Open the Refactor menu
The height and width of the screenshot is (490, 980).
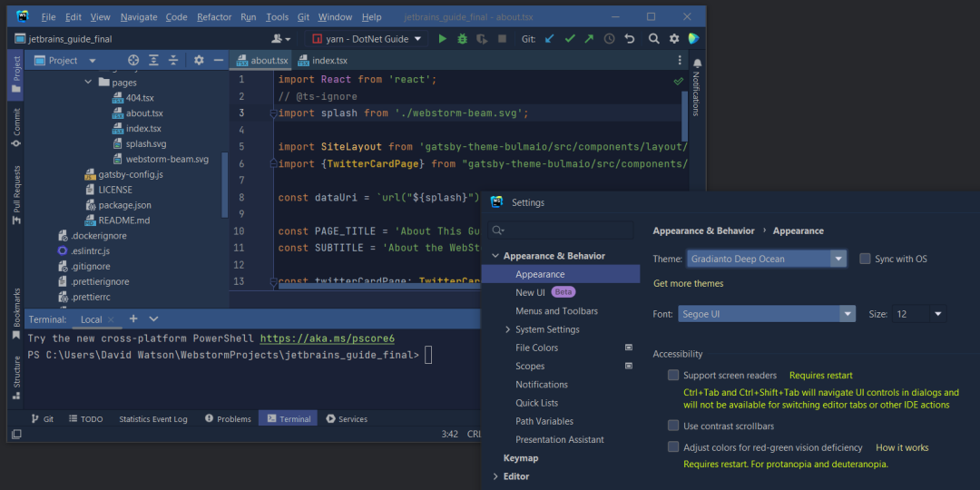pyautogui.click(x=214, y=17)
